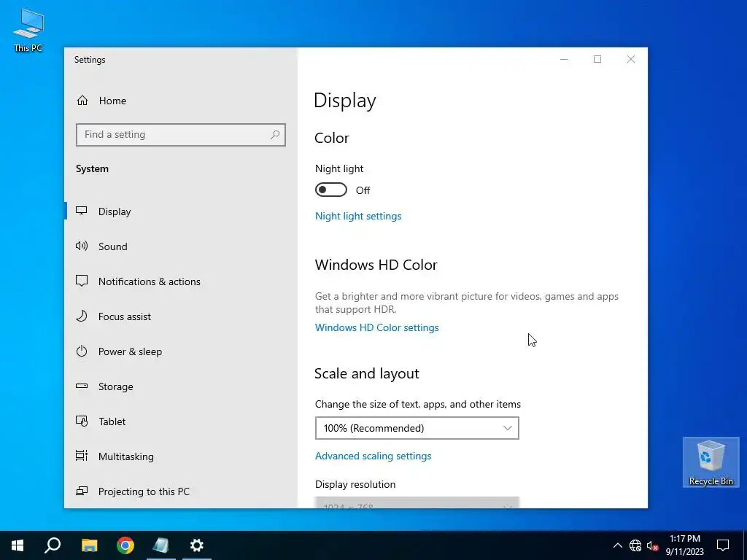This screenshot has height=560, width=747.
Task: Launch File Explorer from the taskbar
Action: point(89,545)
